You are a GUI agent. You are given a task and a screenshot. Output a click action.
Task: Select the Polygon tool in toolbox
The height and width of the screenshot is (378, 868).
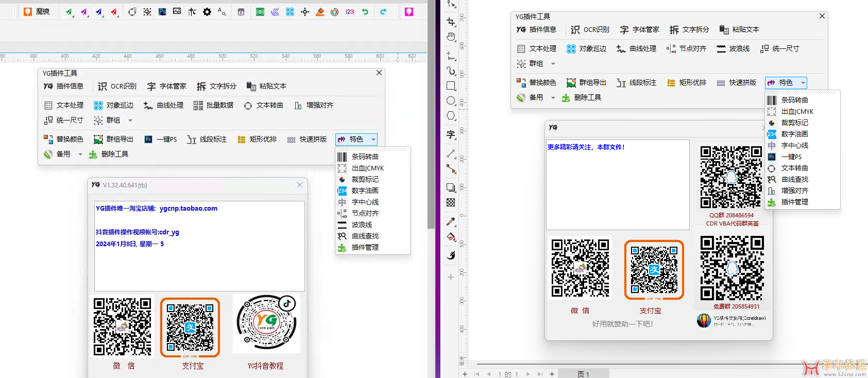(x=451, y=116)
